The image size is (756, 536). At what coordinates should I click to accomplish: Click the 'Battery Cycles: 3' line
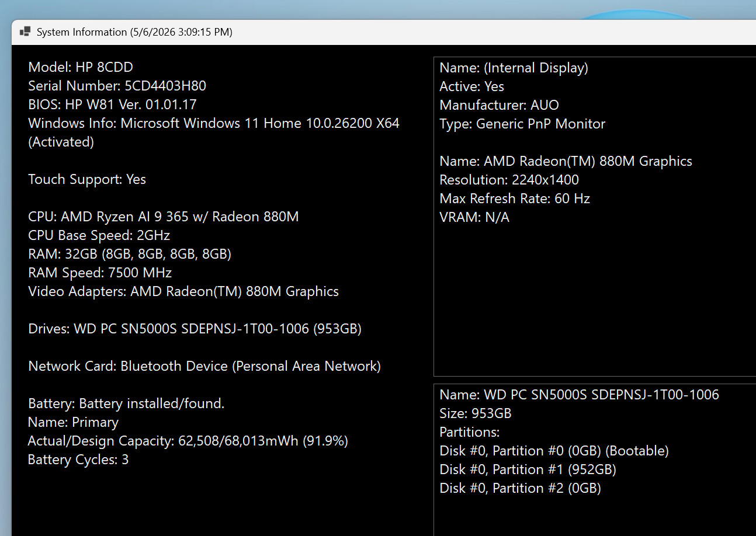[x=78, y=460]
